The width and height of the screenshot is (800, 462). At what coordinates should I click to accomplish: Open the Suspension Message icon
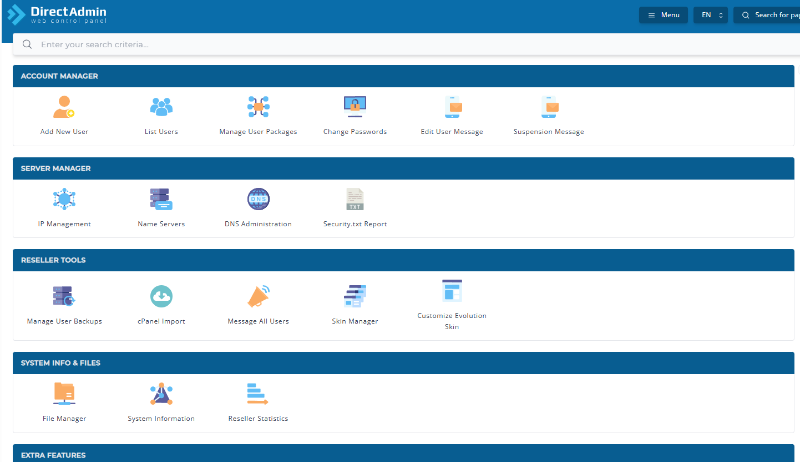(549, 107)
